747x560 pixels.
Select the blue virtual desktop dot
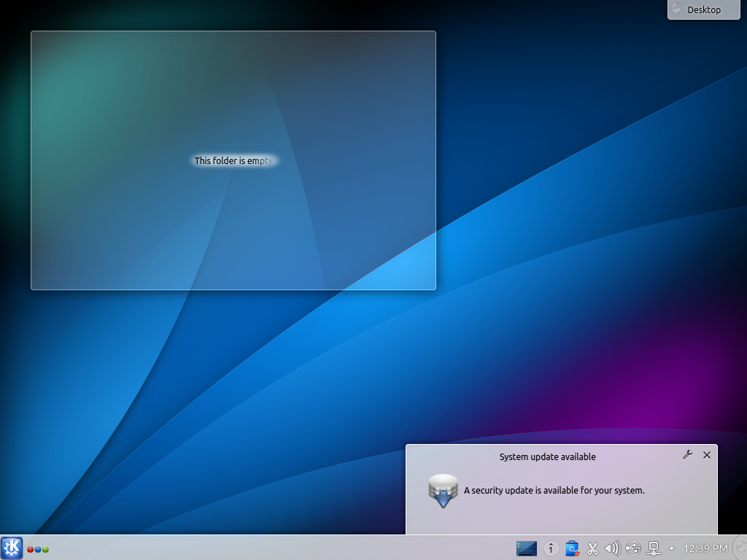click(38, 549)
